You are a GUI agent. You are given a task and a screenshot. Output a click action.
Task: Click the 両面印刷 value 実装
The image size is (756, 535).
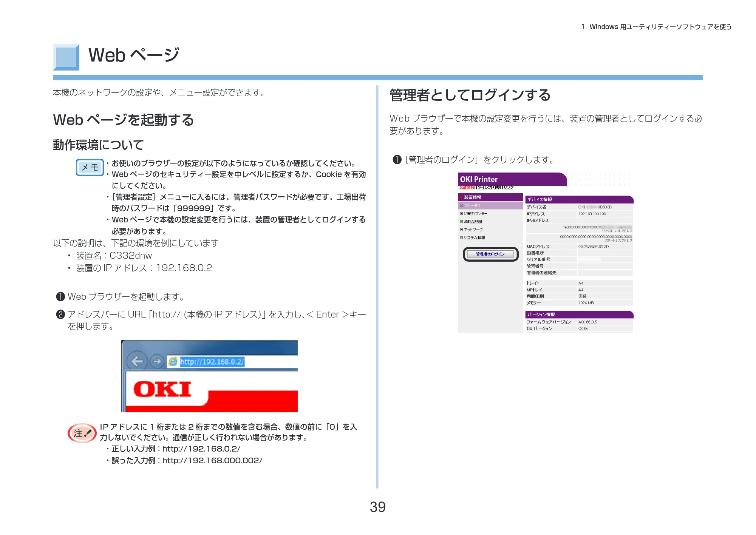pyautogui.click(x=582, y=296)
